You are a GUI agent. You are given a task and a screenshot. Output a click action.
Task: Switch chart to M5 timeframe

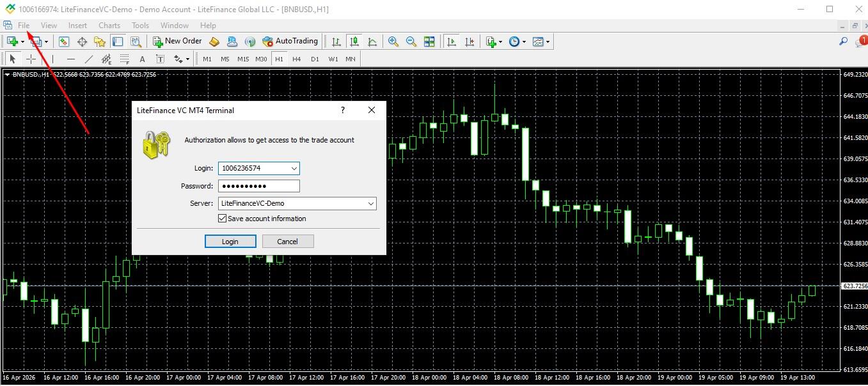225,59
